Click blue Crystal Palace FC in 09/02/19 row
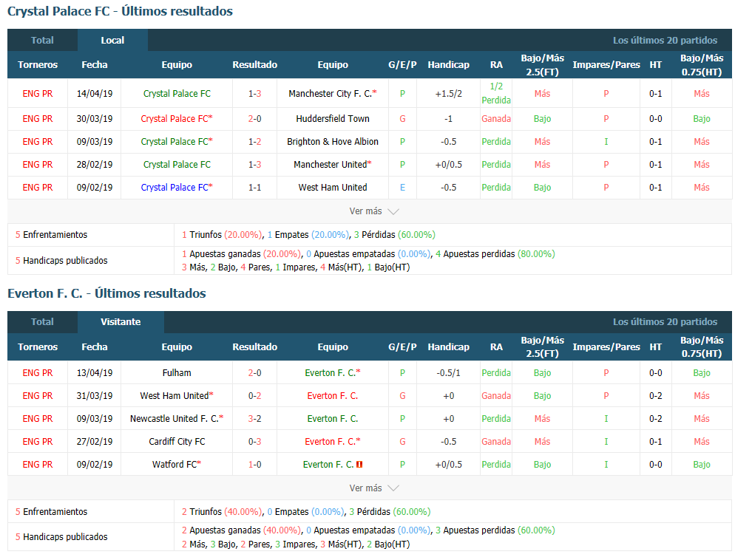Image resolution: width=735 pixels, height=560 pixels. click(177, 188)
